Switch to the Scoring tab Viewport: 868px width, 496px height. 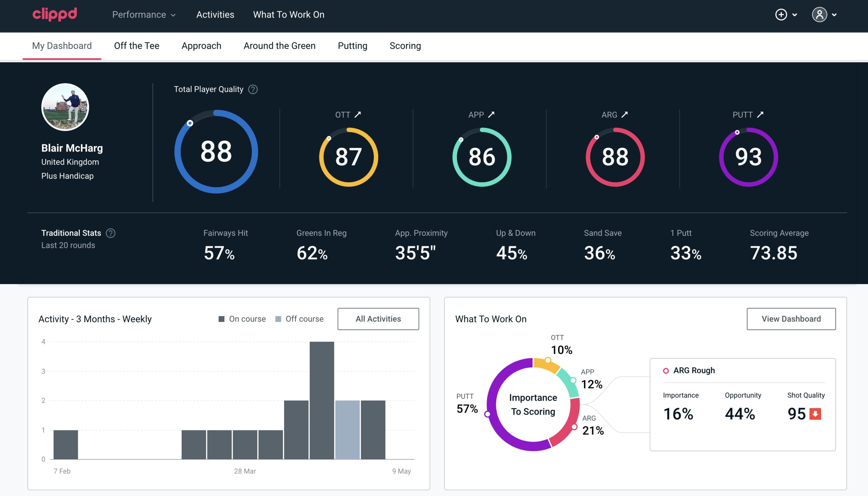coord(405,45)
